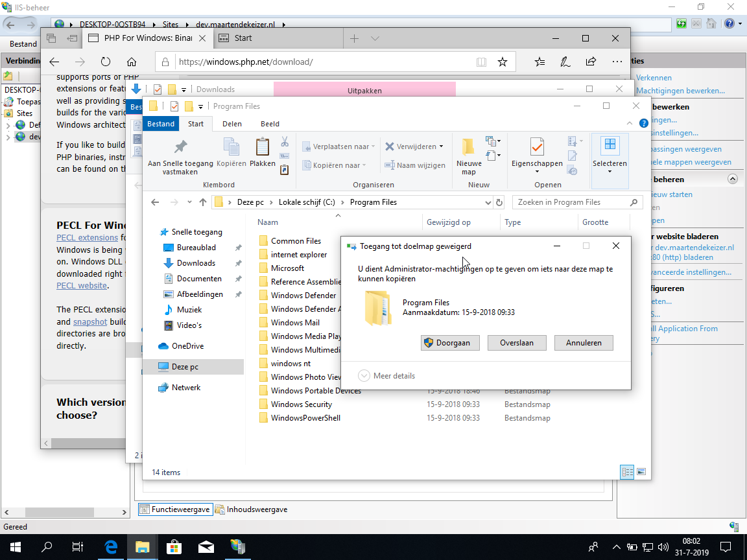Click the Edge refresh button
The height and width of the screenshot is (560, 747).
pyautogui.click(x=106, y=62)
